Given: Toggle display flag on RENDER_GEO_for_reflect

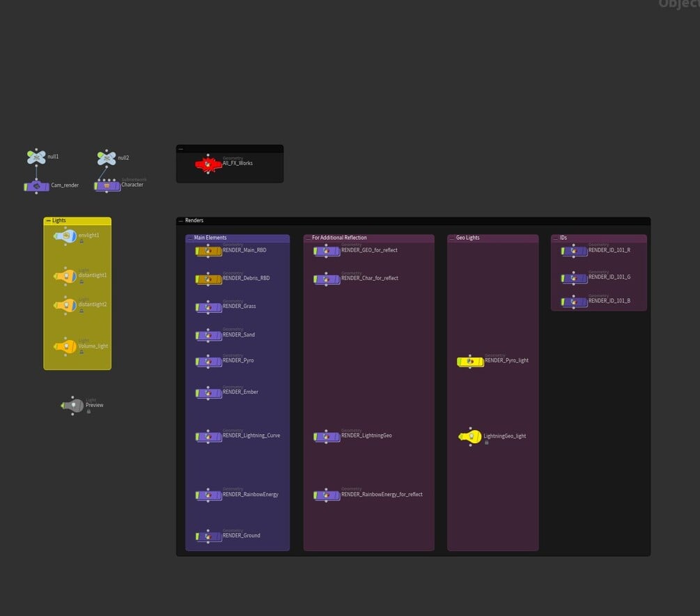Looking at the screenshot, I should [316, 252].
